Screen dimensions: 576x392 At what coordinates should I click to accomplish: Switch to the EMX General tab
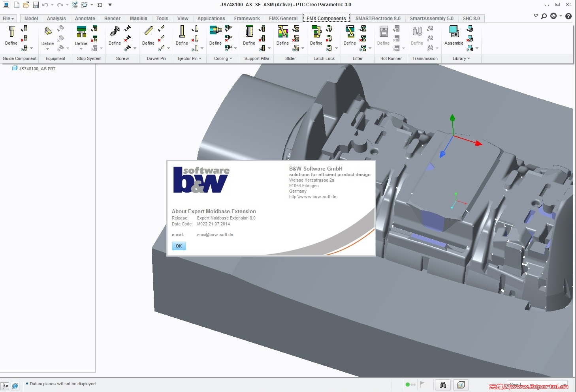[x=283, y=19]
